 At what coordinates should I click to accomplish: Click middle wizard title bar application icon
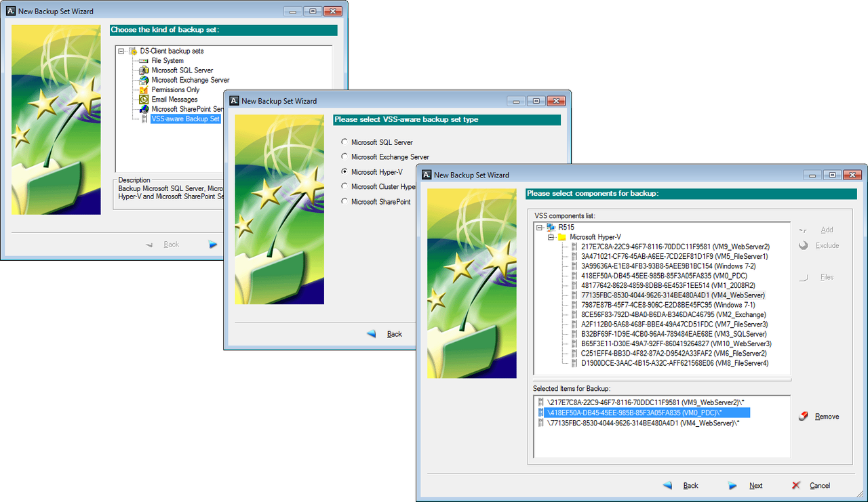(234, 101)
